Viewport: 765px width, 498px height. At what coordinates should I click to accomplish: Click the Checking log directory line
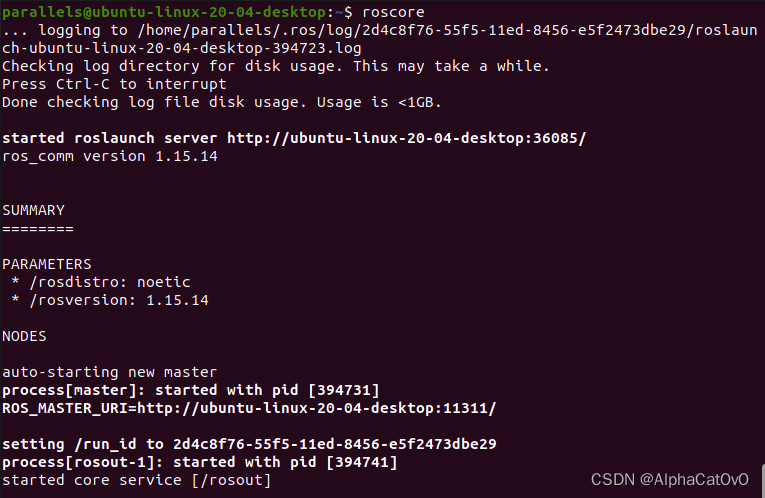276,66
